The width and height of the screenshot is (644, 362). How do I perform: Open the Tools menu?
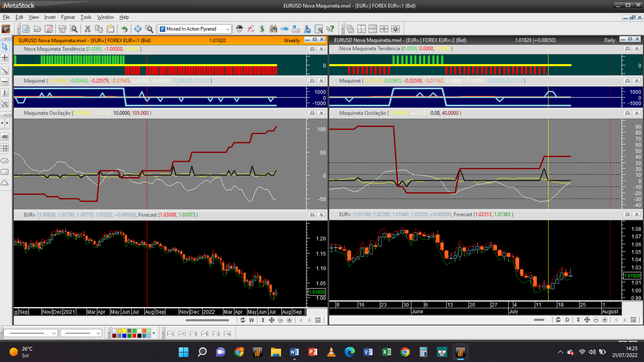click(x=86, y=17)
